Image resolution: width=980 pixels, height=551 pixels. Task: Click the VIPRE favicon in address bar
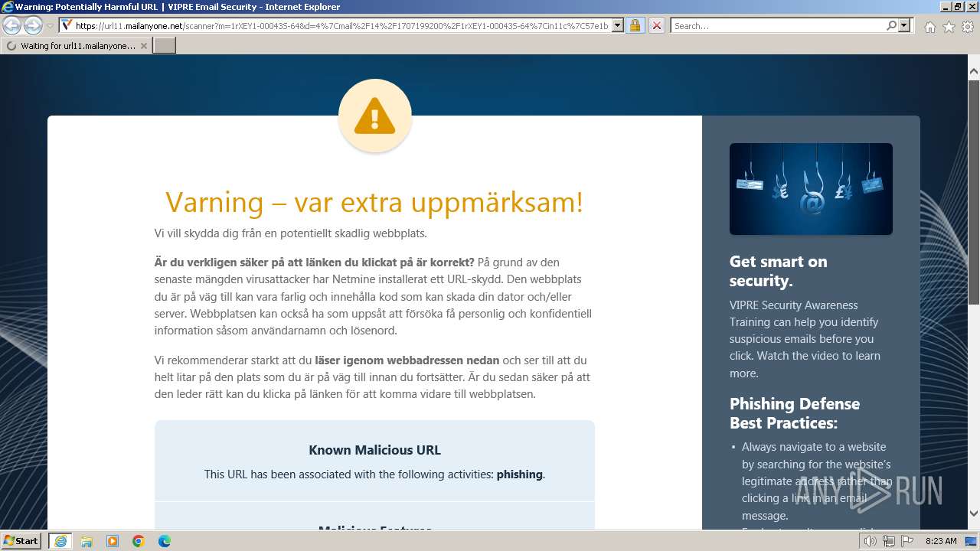[67, 25]
